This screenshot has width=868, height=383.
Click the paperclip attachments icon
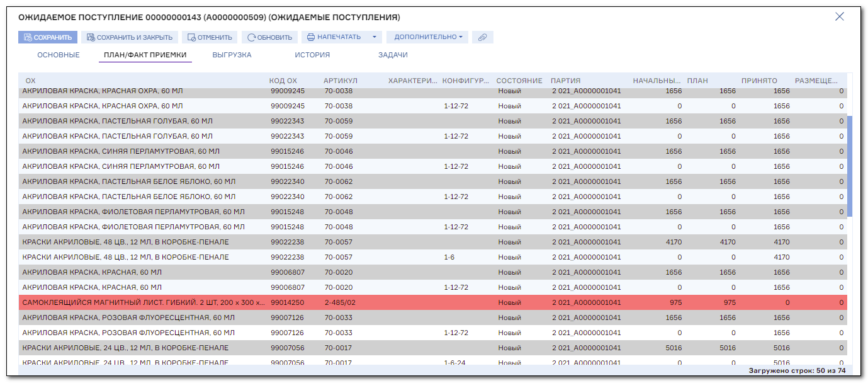coord(483,37)
